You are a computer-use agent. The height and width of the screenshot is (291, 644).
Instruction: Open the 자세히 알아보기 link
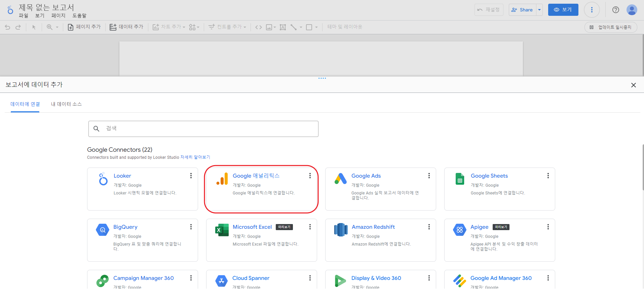click(195, 157)
